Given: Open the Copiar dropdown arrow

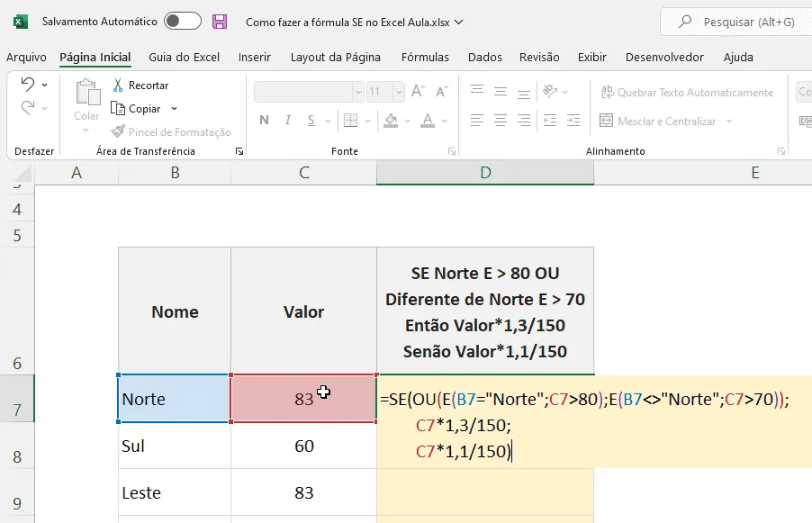Looking at the screenshot, I should coord(174,109).
